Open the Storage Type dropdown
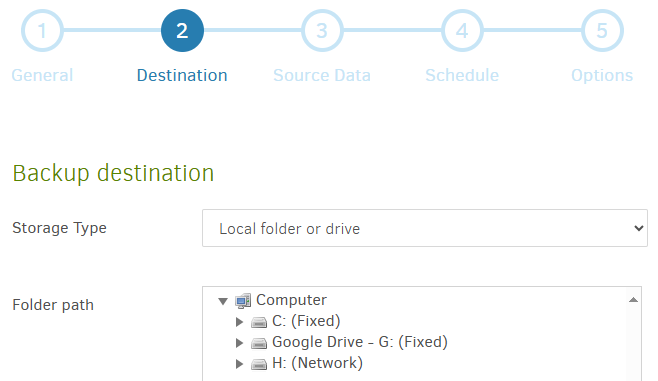Viewport: 658px width, 381px height. (x=425, y=228)
